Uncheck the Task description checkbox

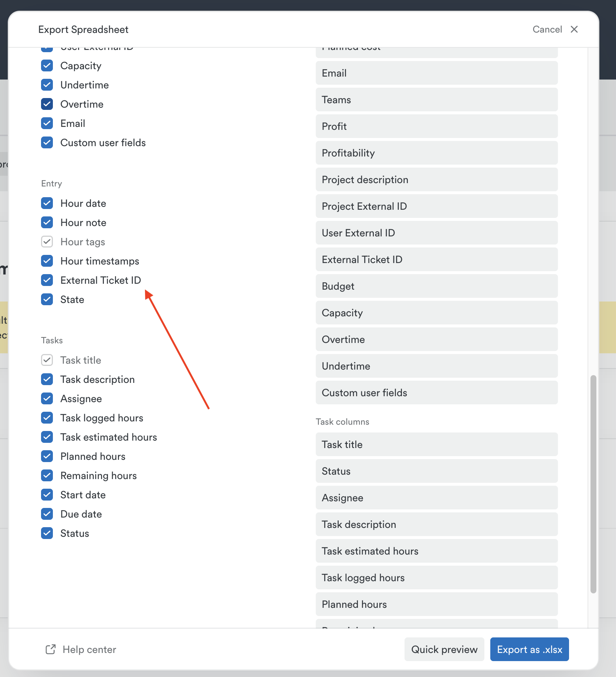pos(47,379)
